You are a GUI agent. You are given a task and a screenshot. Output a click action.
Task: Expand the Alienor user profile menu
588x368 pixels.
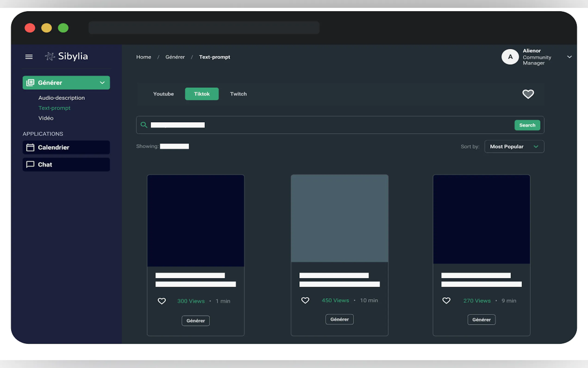tap(569, 57)
